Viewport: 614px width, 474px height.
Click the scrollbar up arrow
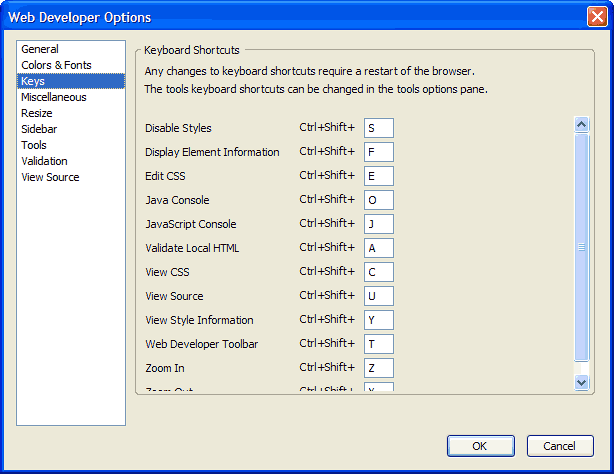click(x=581, y=125)
